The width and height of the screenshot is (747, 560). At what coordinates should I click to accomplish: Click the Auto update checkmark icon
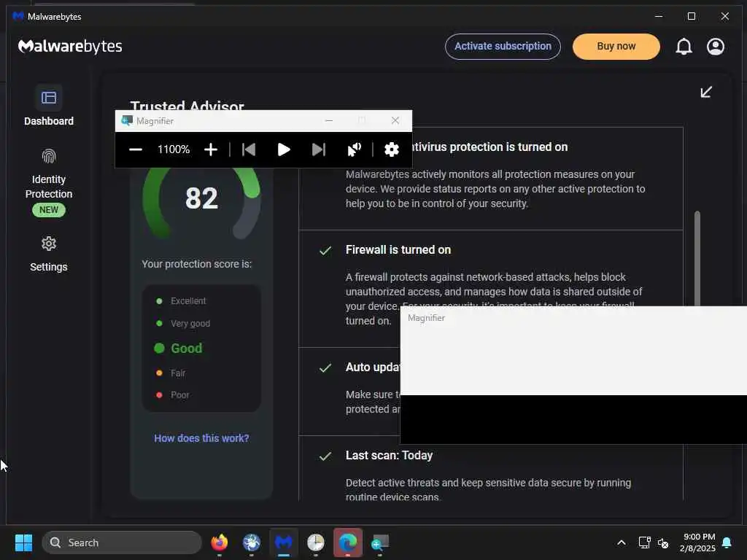coord(325,367)
